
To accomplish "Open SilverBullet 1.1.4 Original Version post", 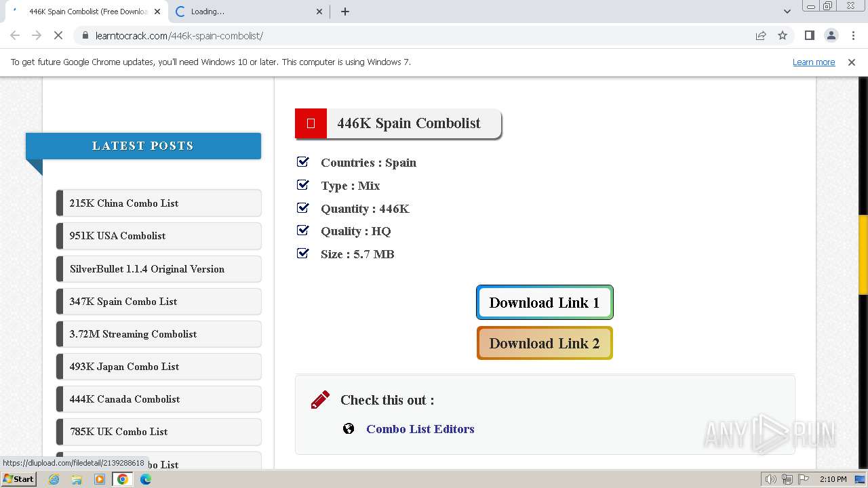I will pos(159,269).
